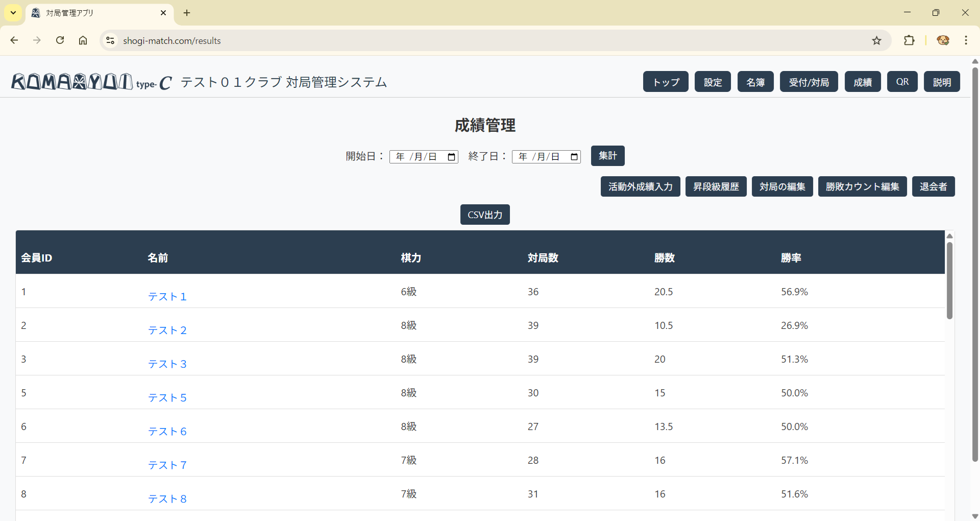Open a new browser tab

(187, 13)
